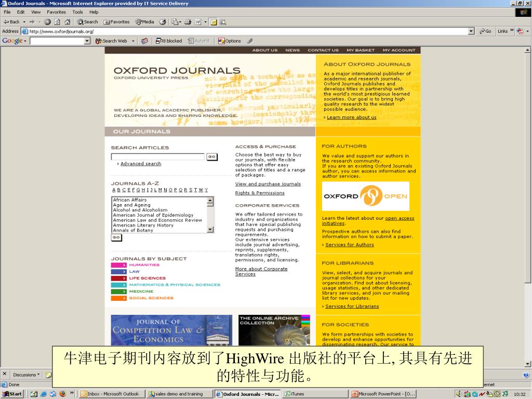Click the Back navigation arrow
Viewport: 532px width, 399px height.
pyautogui.click(x=11, y=22)
